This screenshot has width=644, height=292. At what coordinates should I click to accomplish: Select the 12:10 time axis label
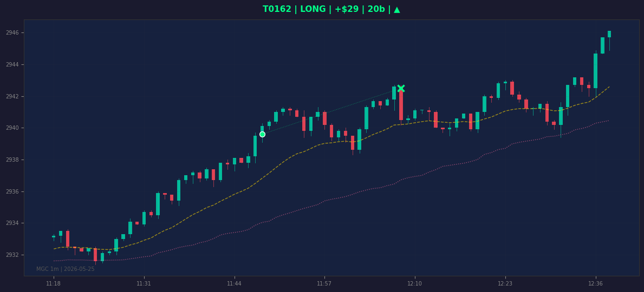415,283
